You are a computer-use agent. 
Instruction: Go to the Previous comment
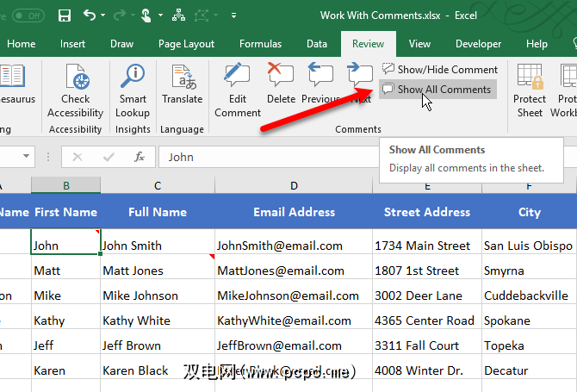point(320,84)
